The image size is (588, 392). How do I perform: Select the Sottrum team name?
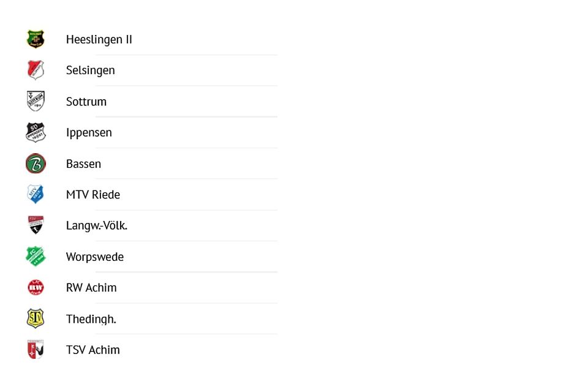coord(86,102)
